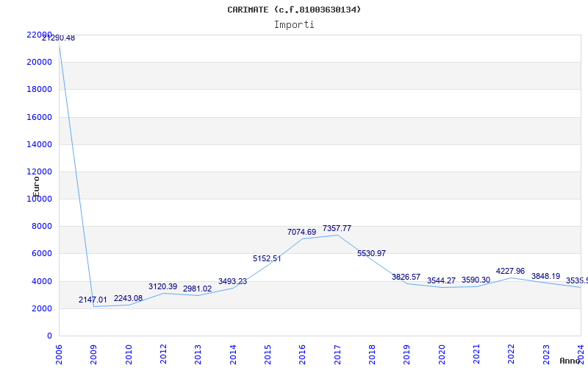Click the y-axis value 12000
Screen dimensions: 588x368
click(x=39, y=172)
